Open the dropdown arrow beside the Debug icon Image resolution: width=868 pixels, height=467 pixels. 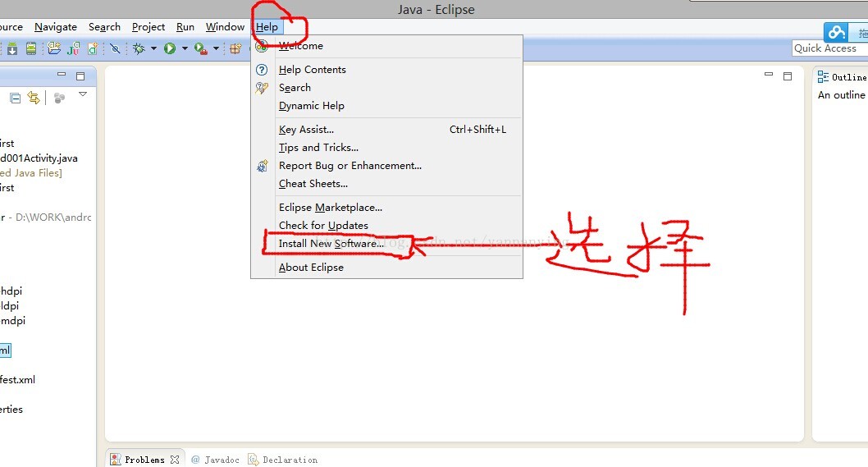tap(154, 48)
